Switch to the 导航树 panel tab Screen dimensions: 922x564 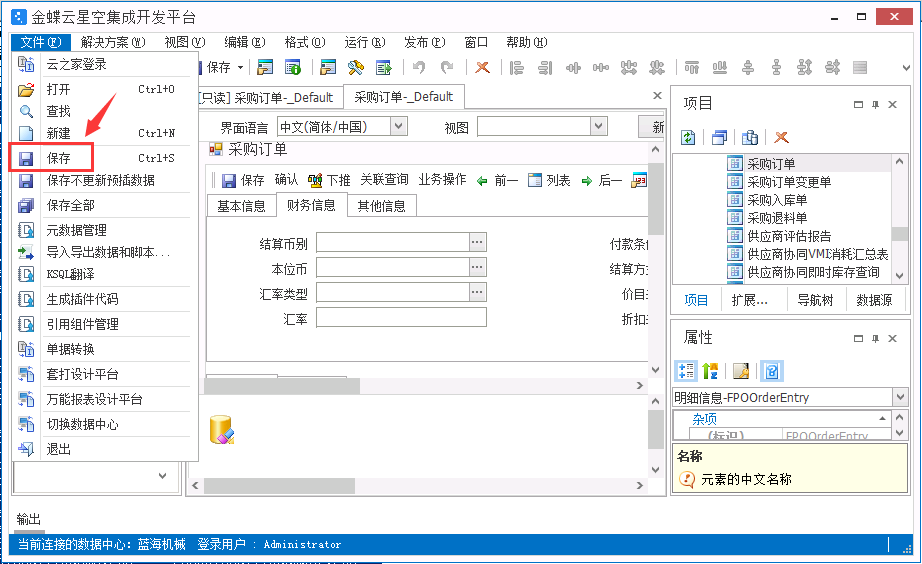(x=814, y=301)
